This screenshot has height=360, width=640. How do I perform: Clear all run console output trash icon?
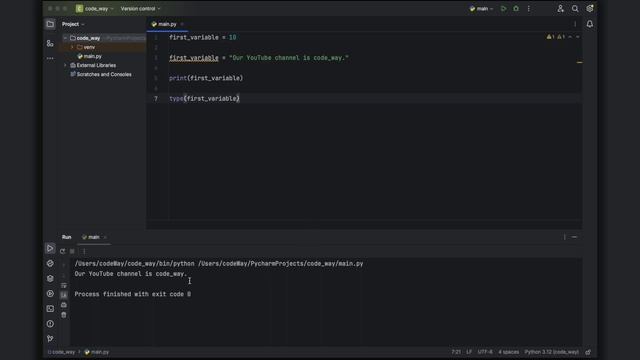click(x=64, y=315)
